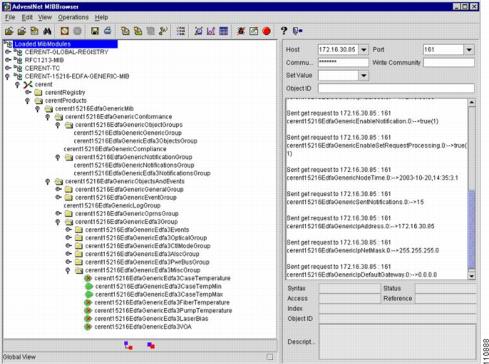Select cerent15216EdfaGenericEdfa3PumpTemperature node
489x364 pixels.
tap(163, 310)
